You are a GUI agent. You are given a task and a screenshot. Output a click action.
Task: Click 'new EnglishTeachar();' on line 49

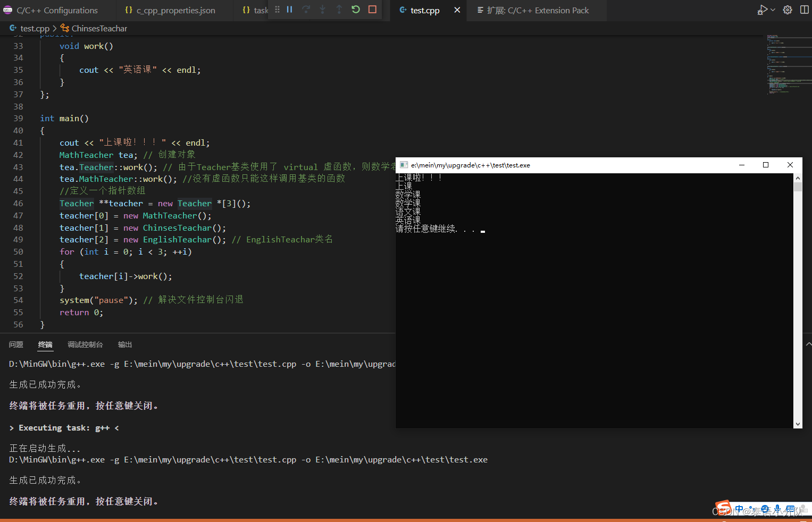pos(175,240)
